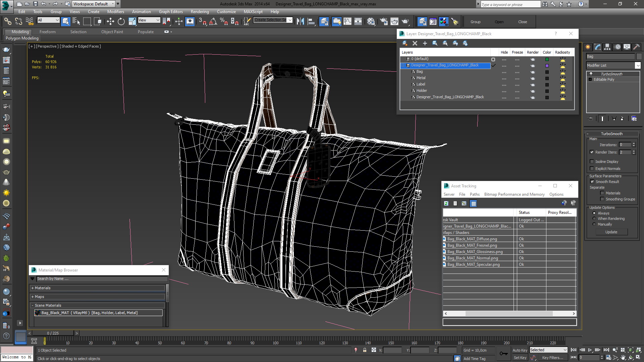Open the Graph Editors menu
644x362 pixels.
tap(171, 12)
